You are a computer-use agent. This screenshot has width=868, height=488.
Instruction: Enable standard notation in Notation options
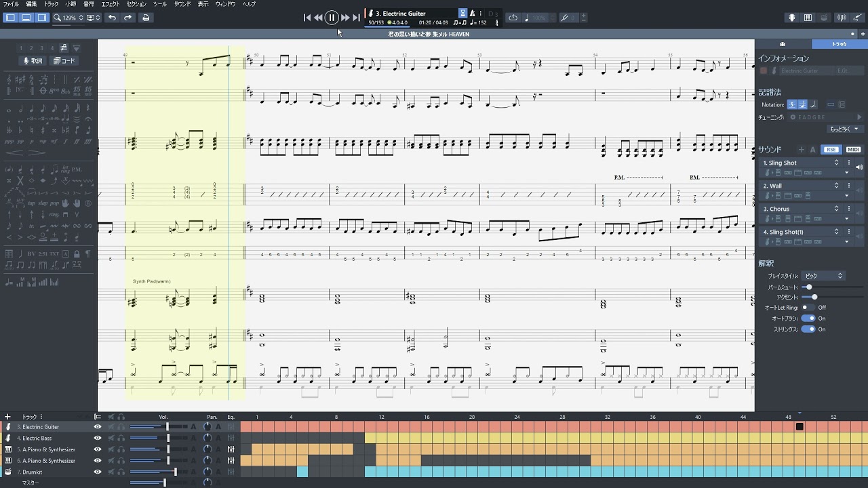click(791, 104)
